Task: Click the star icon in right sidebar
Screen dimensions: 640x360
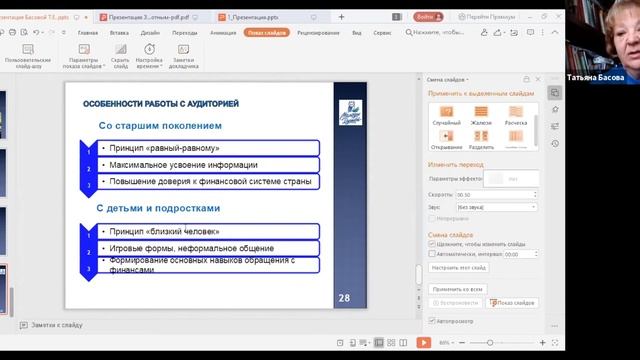Action: click(555, 109)
